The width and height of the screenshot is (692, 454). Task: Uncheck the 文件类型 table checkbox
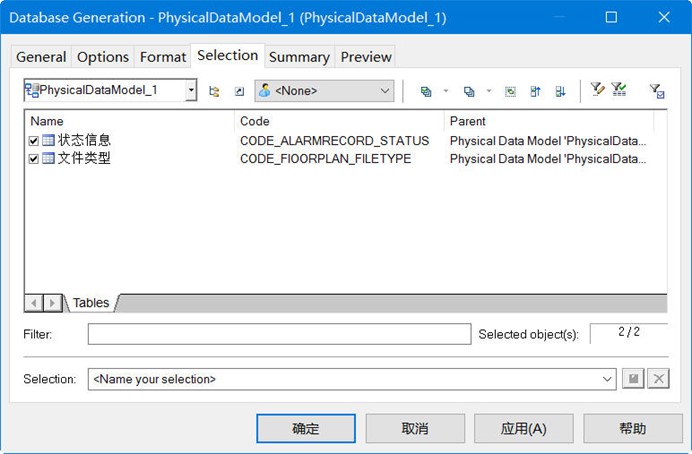(x=34, y=158)
